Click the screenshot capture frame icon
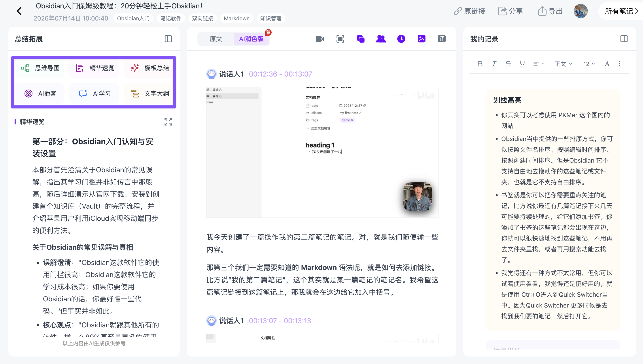 pos(340,39)
